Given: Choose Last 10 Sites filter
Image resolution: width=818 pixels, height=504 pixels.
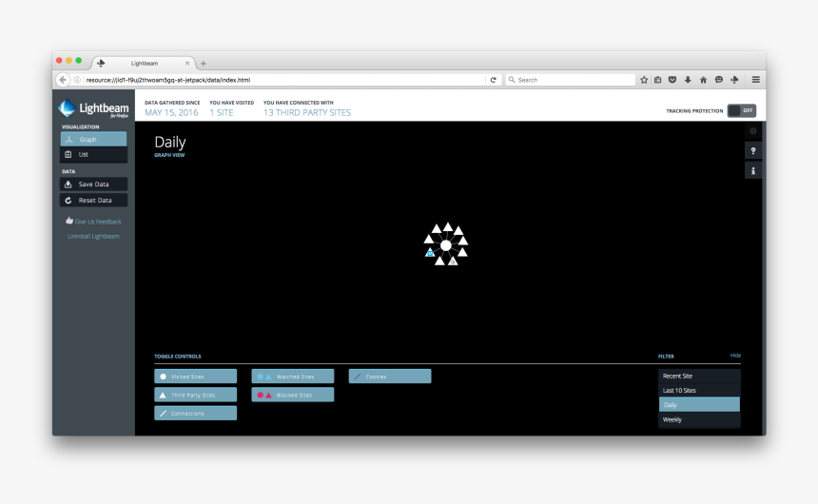Looking at the screenshot, I should (x=698, y=391).
